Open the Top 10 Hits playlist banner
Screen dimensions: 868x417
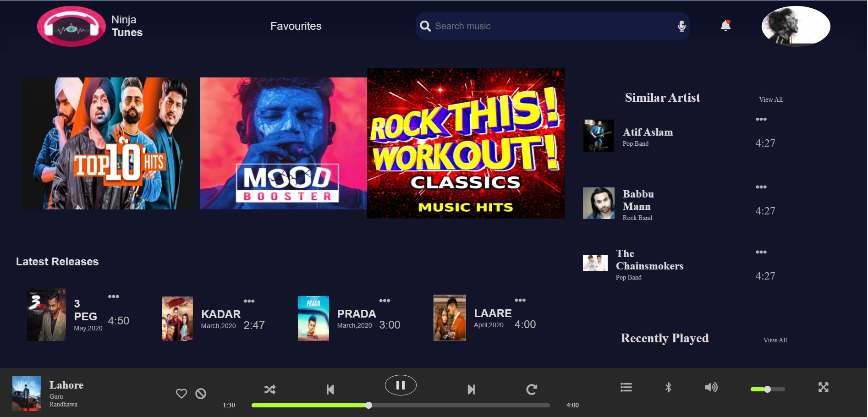tap(108, 143)
